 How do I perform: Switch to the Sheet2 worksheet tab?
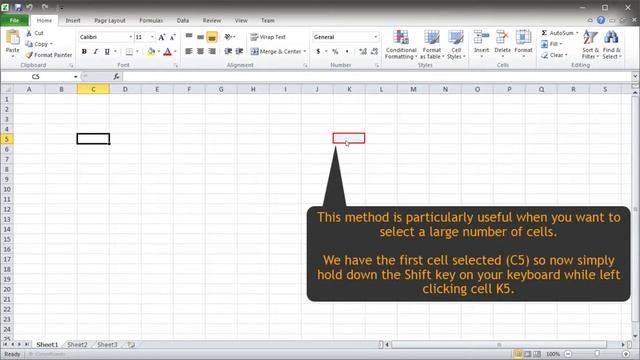pos(77,344)
